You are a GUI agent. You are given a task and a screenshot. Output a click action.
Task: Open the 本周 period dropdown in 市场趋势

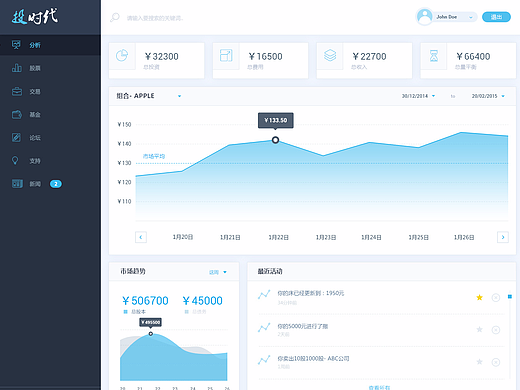tap(218, 272)
